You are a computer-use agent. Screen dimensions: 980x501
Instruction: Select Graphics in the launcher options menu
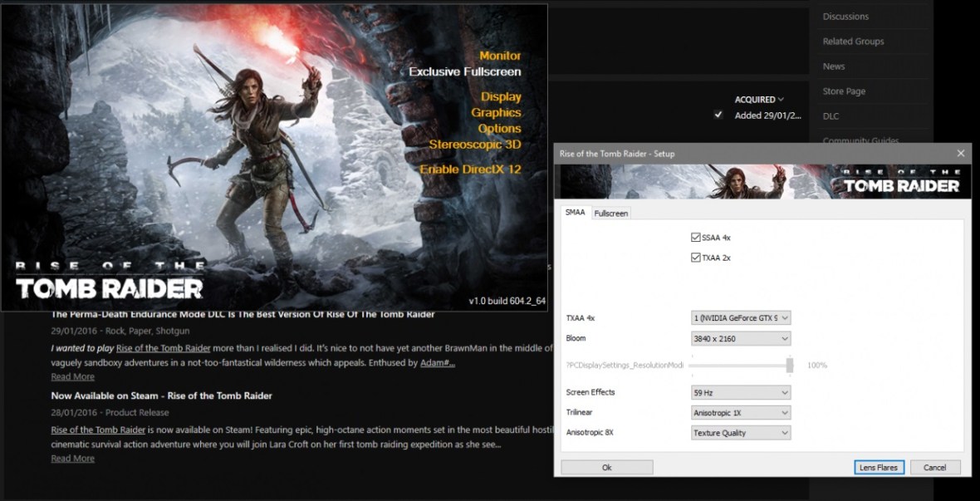pos(497,112)
